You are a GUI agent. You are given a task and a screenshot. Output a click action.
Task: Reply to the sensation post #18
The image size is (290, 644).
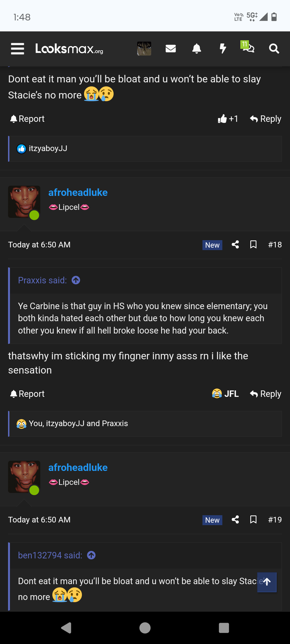pyautogui.click(x=265, y=394)
